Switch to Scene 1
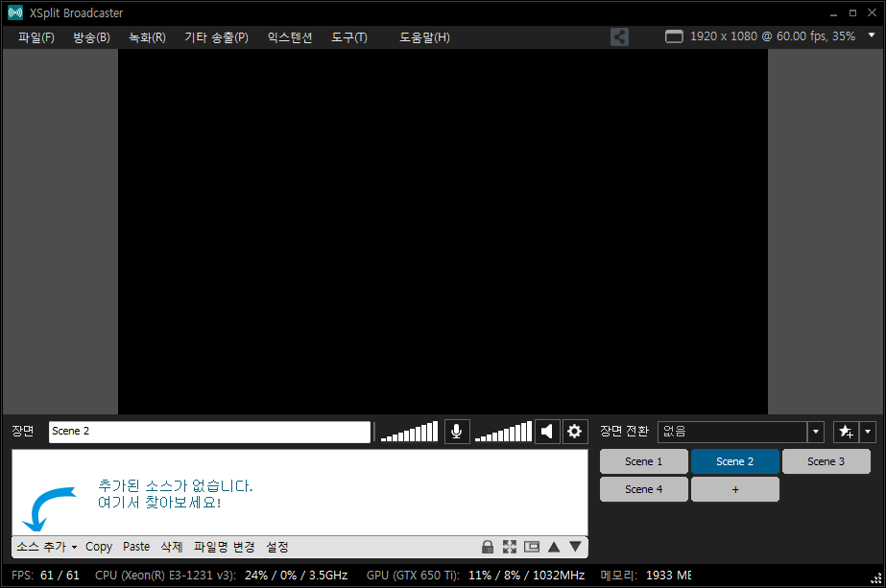The height and width of the screenshot is (588, 886). pos(643,461)
